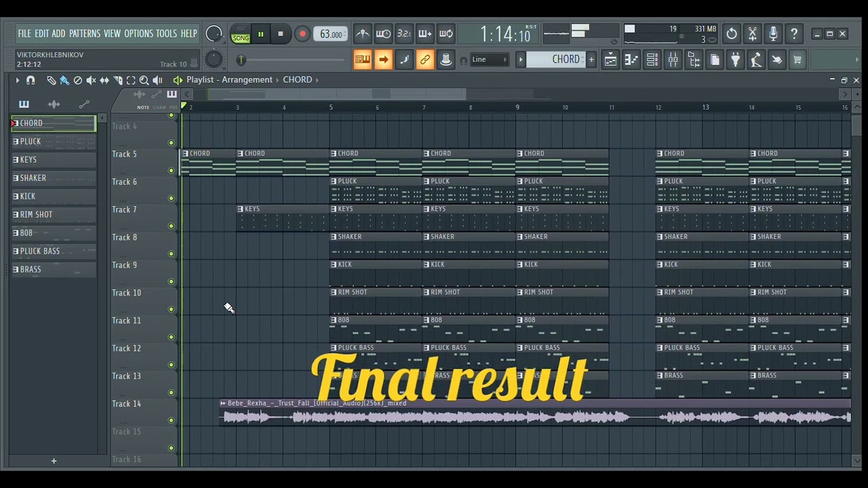Viewport: 868px width, 488px height.
Task: Open the pattern menu arrow left of CHORD
Action: click(x=521, y=60)
